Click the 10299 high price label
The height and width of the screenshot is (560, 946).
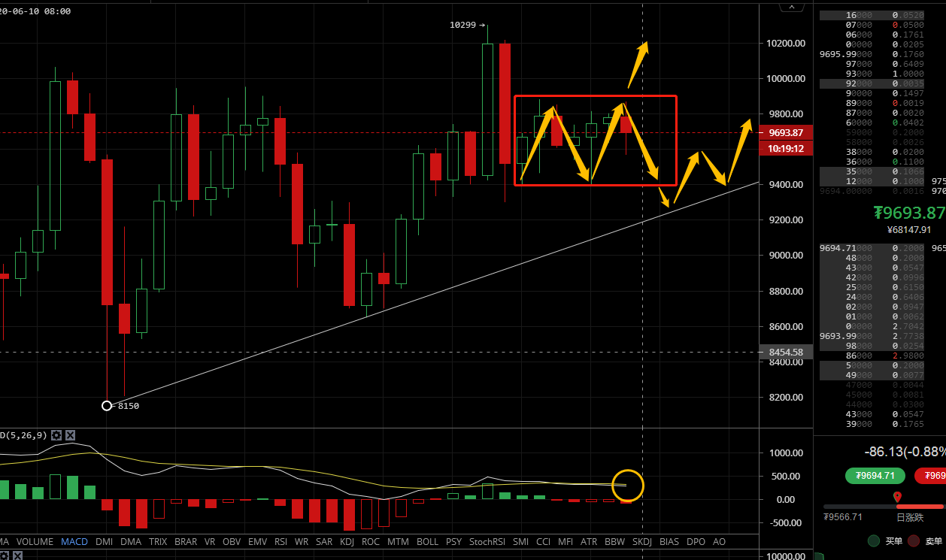tap(463, 25)
